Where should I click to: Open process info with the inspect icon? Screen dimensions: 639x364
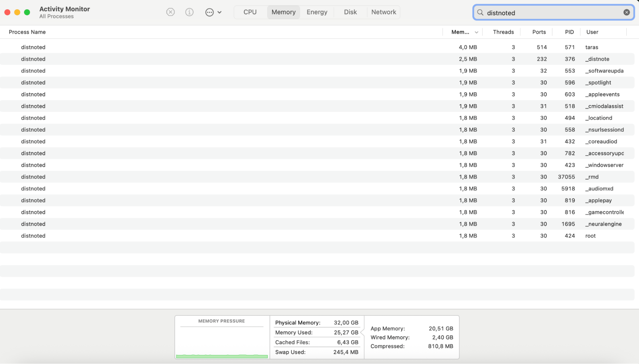tap(189, 12)
